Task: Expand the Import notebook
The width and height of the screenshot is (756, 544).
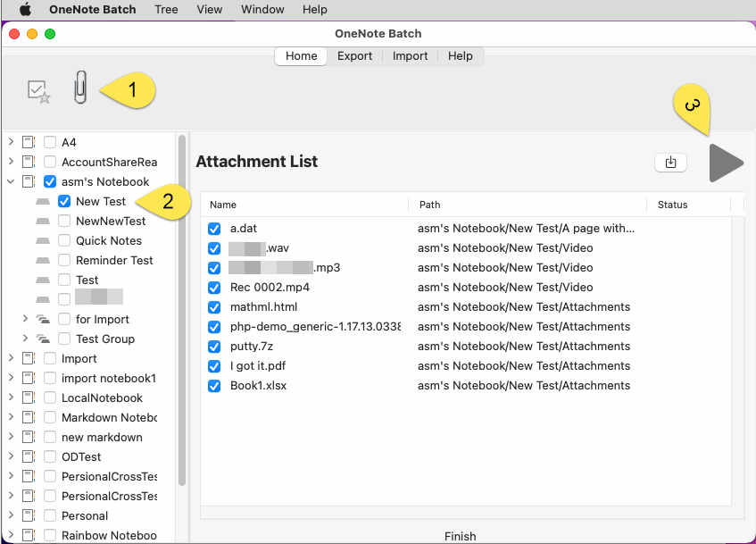Action: coord(11,358)
